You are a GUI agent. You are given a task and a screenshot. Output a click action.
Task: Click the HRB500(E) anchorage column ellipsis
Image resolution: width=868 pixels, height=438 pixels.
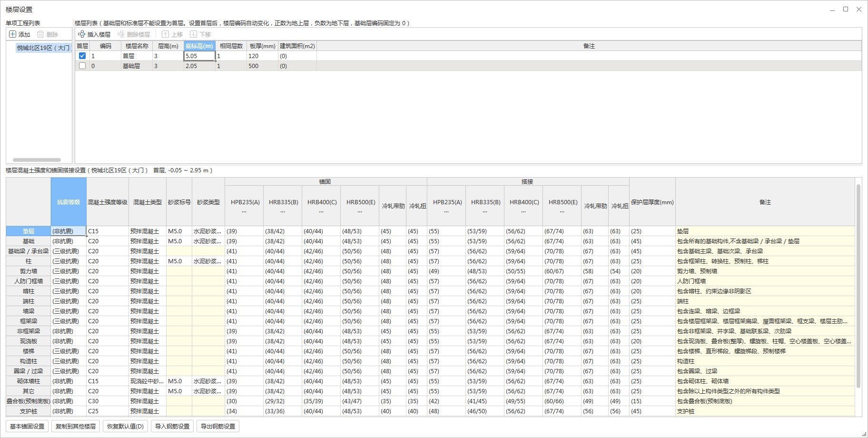point(360,211)
